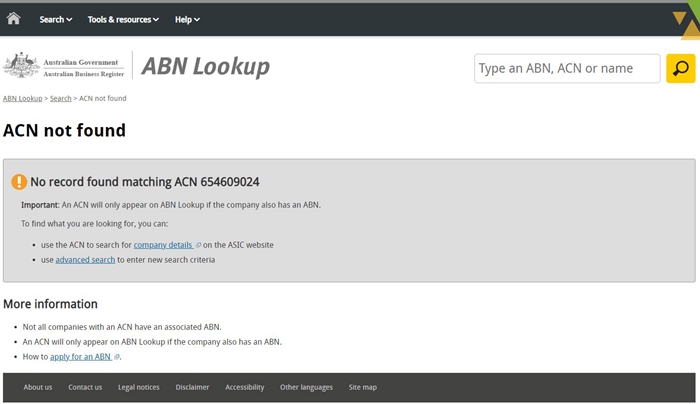Open the Disclaimer footer link
Viewport: 700px width, 404px height.
192,387
